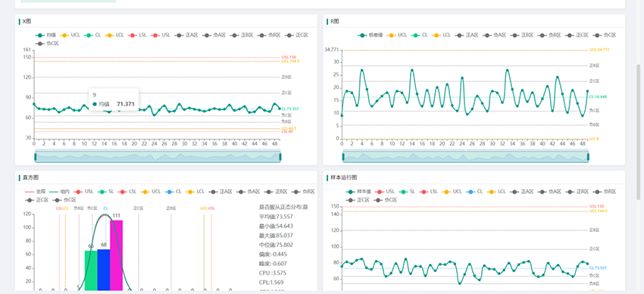Toggle USL in the 样本运行图 legend

[x=385, y=192]
